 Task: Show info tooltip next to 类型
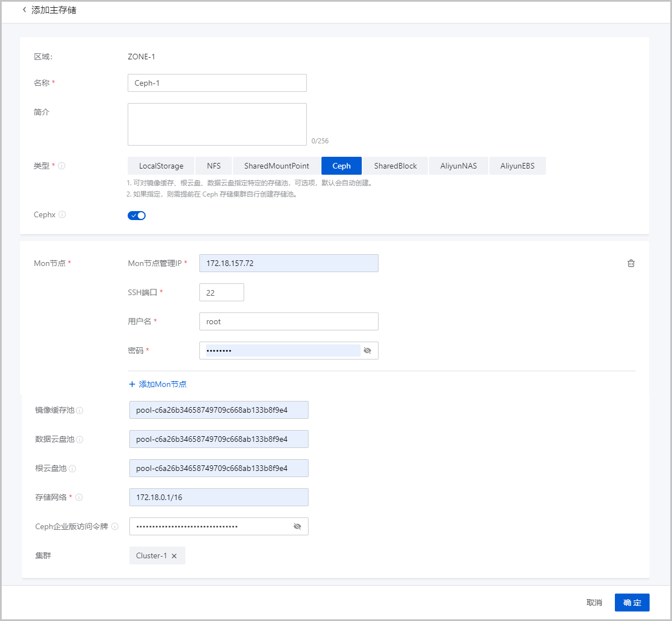[62, 166]
